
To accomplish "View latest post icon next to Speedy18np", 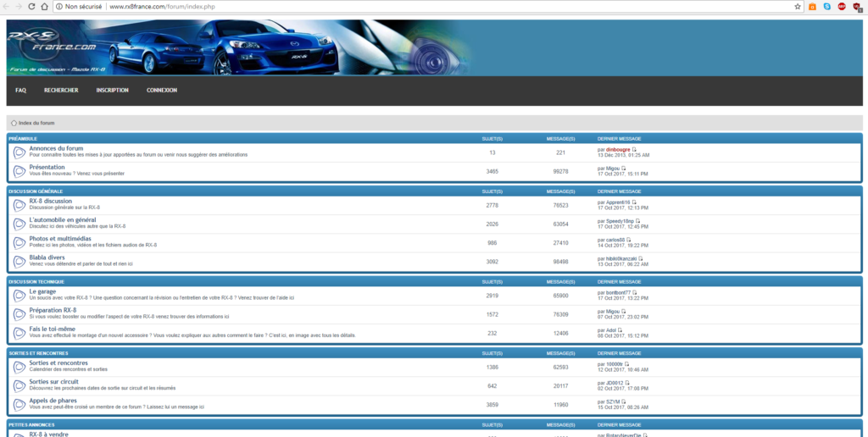I will pyautogui.click(x=637, y=221).
